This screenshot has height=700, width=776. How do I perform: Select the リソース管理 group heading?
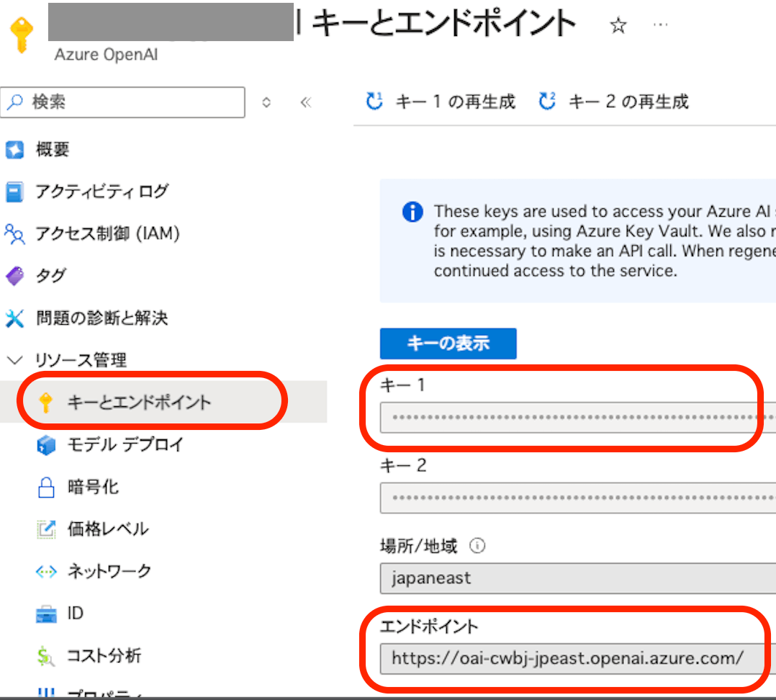(x=81, y=360)
